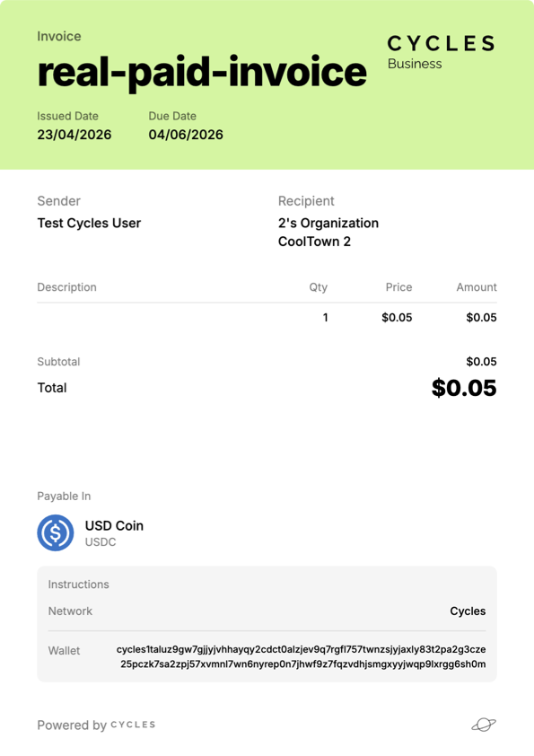Click the USD Coin label
534x756 pixels.
114,525
